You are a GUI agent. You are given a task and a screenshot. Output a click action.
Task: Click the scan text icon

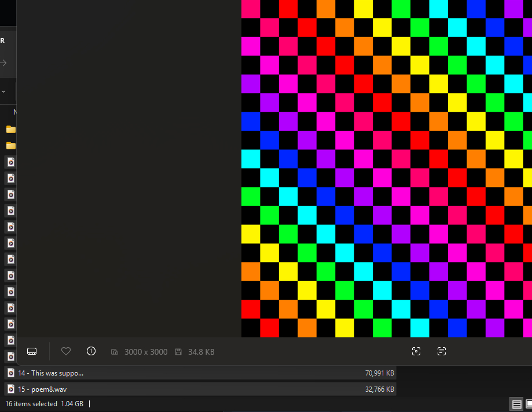(x=442, y=351)
